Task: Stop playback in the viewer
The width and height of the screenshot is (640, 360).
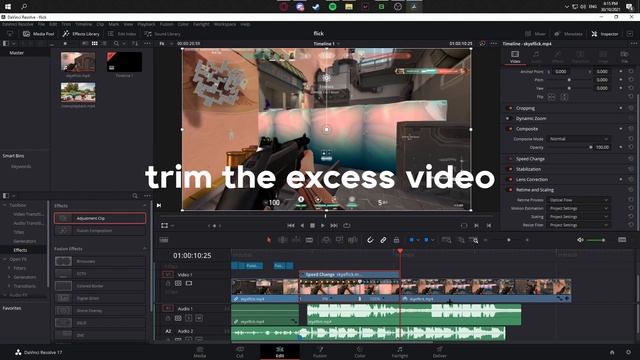Action: point(312,225)
